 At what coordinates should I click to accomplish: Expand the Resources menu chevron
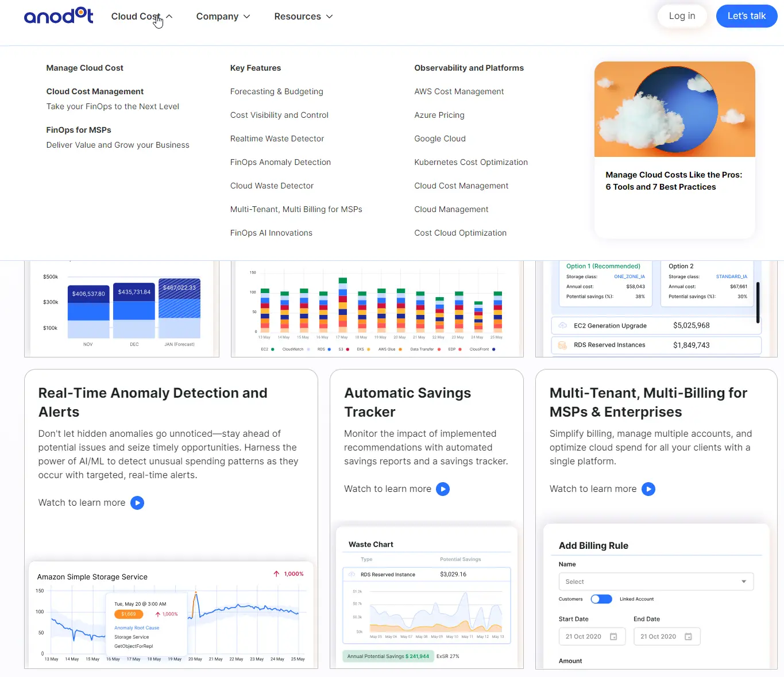330,17
